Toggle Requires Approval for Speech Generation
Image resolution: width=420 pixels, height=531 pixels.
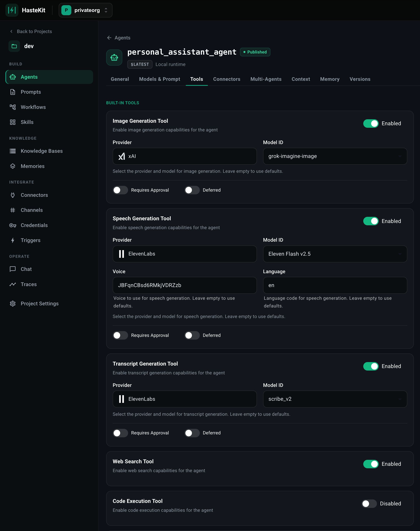120,335
